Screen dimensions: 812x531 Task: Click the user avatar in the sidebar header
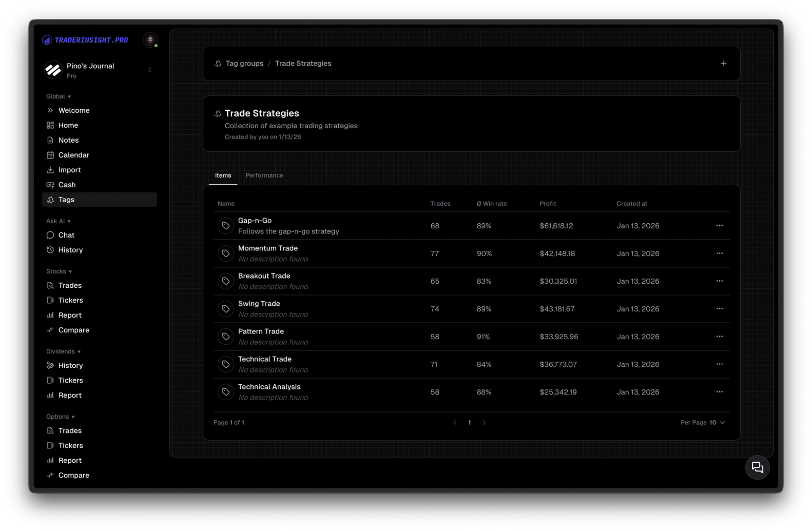click(x=150, y=40)
